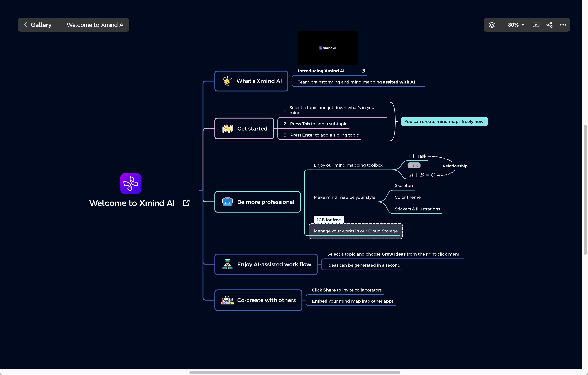The width and height of the screenshot is (588, 375).
Task: Open the Introducing Xmind AI external link icon
Action: click(x=363, y=71)
